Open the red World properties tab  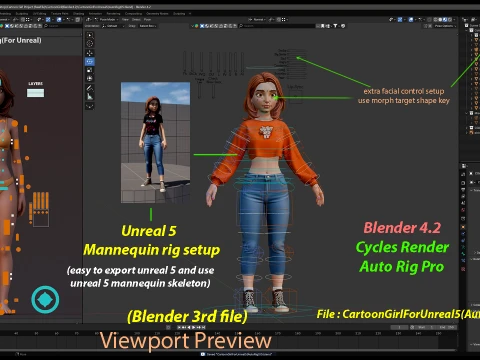click(463, 210)
